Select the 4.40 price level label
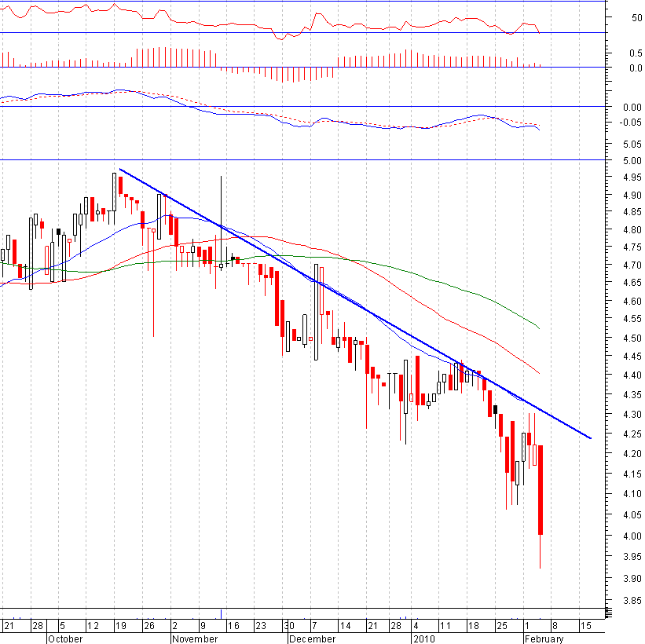Screen dimensions: 645x644 pyautogui.click(x=632, y=375)
